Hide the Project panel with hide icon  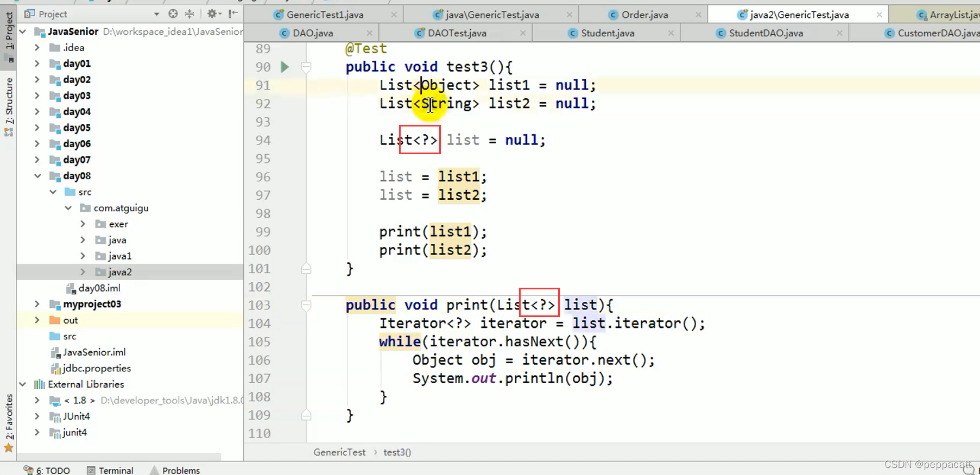[233, 14]
